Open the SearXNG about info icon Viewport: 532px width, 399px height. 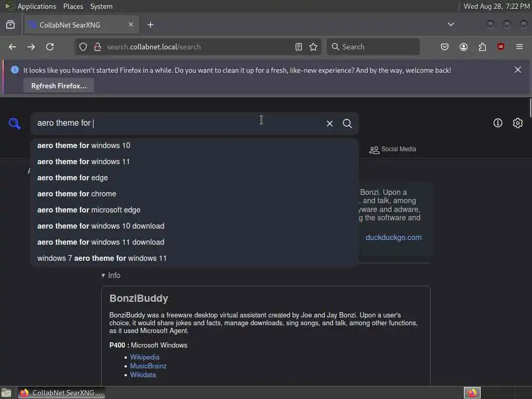click(498, 123)
